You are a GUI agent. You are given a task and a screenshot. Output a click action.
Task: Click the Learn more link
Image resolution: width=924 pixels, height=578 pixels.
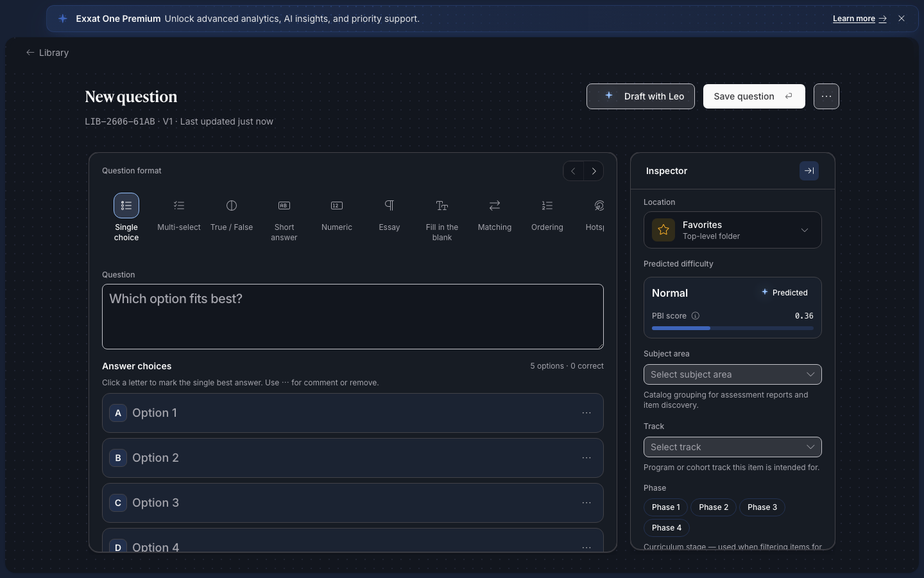pyautogui.click(x=860, y=19)
